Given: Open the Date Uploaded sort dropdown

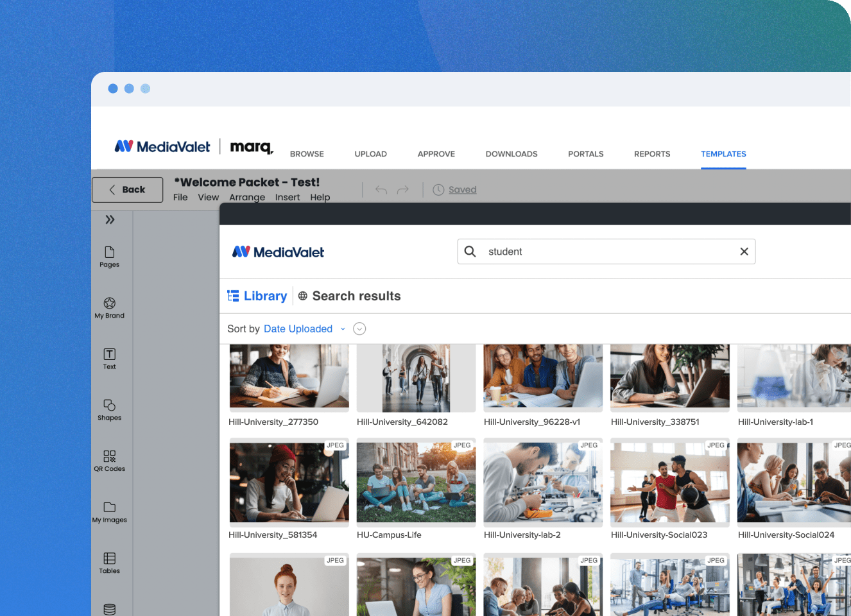Looking at the screenshot, I should point(304,329).
